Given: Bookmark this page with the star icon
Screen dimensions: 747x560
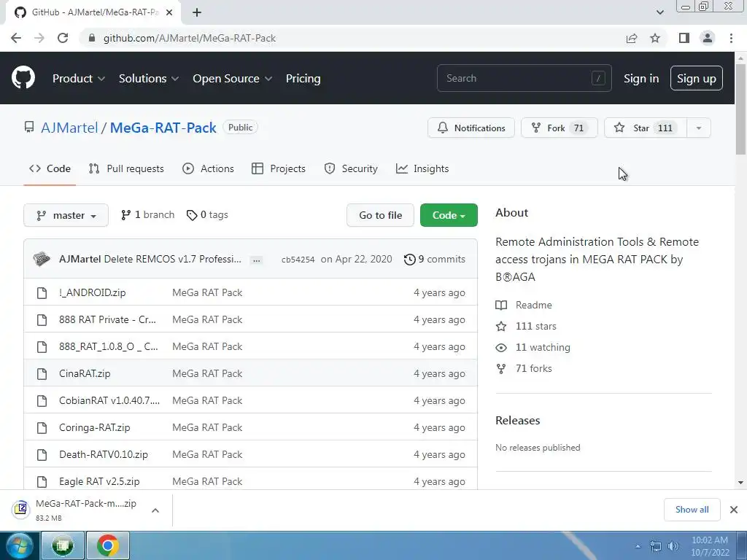Looking at the screenshot, I should click(655, 38).
